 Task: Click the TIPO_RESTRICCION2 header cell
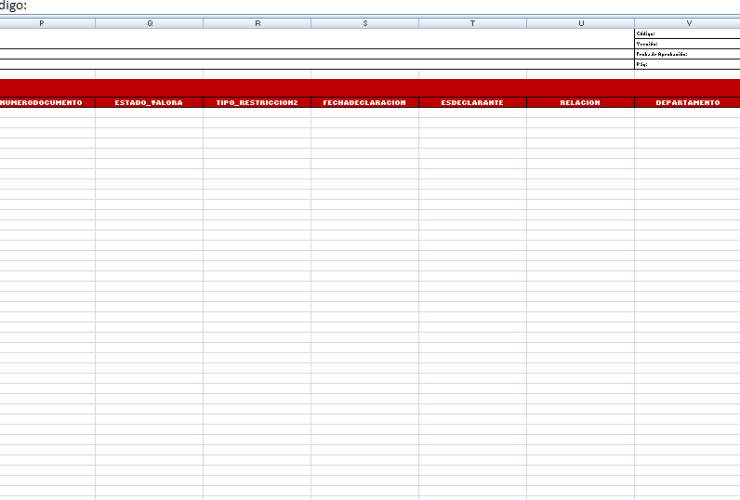[257, 102]
